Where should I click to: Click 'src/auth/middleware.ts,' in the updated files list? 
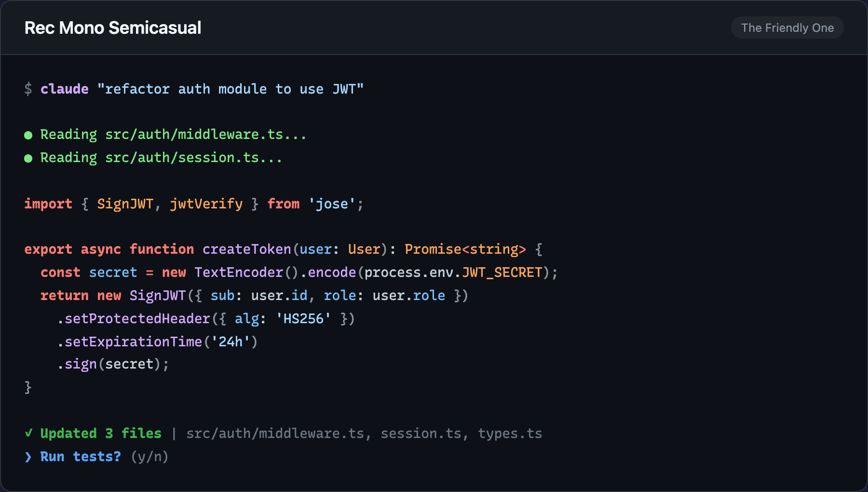[x=279, y=433]
